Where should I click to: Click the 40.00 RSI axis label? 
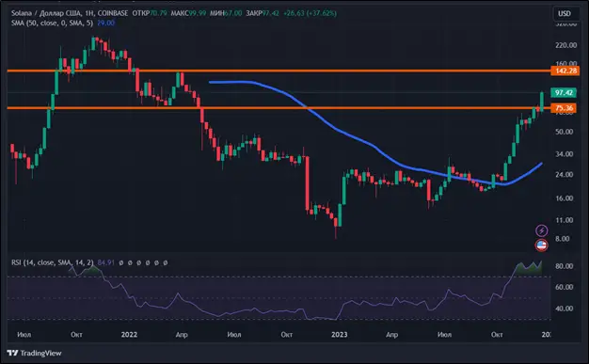[565, 309]
